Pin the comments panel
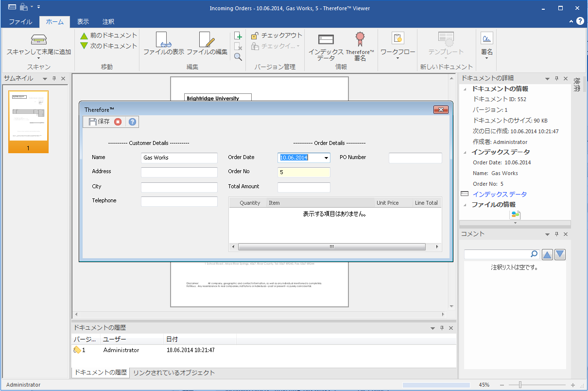 click(x=557, y=234)
